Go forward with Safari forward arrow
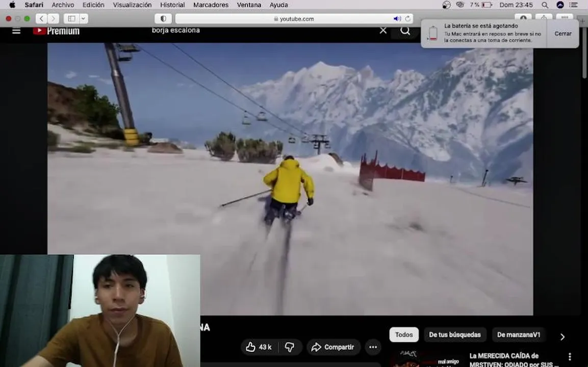The image size is (588, 367). (x=53, y=18)
